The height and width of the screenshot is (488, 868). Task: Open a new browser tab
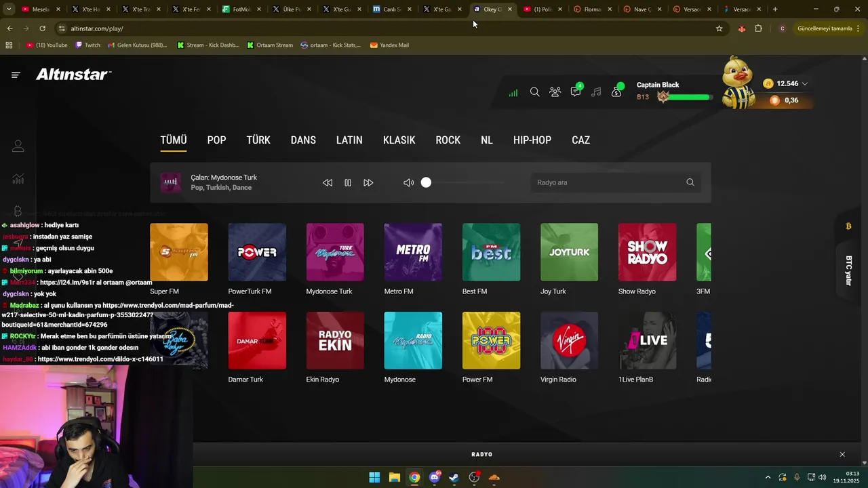(775, 9)
